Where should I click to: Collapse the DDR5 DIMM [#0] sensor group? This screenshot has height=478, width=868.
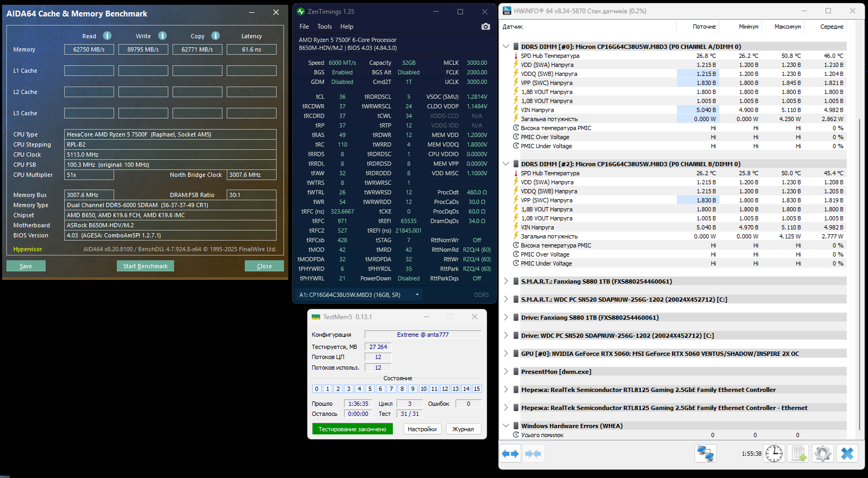click(x=506, y=47)
